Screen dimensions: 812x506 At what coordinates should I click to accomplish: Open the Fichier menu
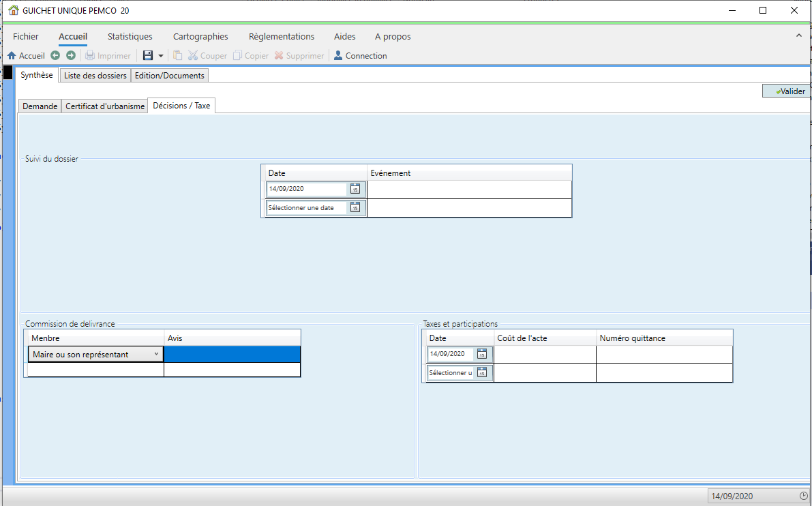26,36
